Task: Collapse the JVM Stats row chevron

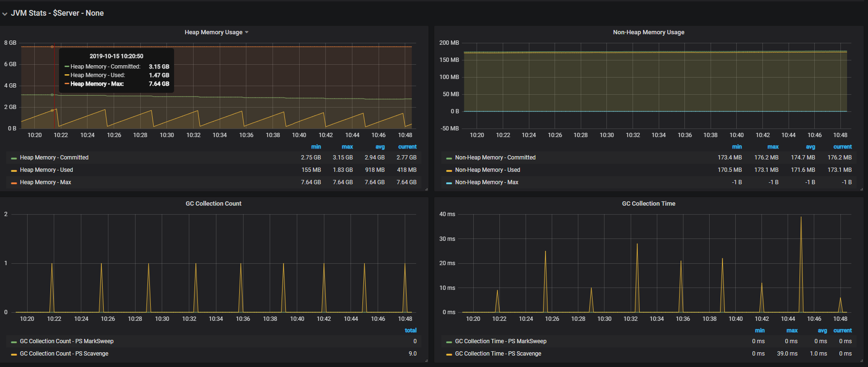Action: 5,14
